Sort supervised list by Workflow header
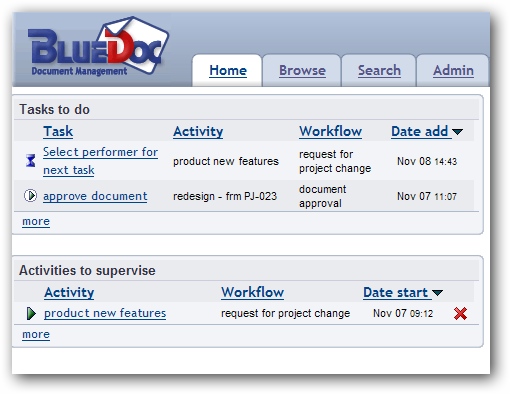The image size is (510, 394). click(x=253, y=292)
